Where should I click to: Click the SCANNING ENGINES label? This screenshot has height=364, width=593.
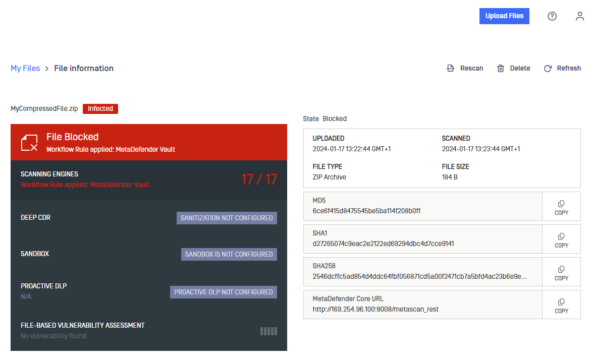pyautogui.click(x=49, y=174)
